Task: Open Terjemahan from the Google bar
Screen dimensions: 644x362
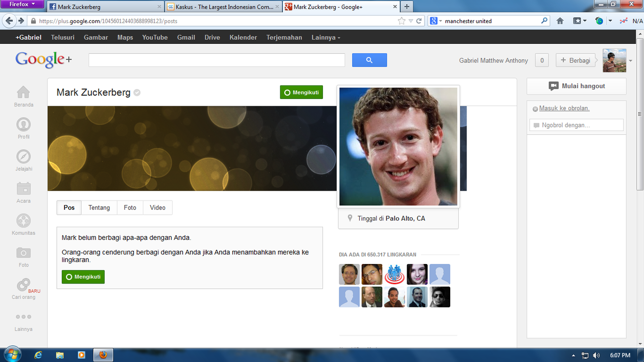Action: (x=284, y=37)
